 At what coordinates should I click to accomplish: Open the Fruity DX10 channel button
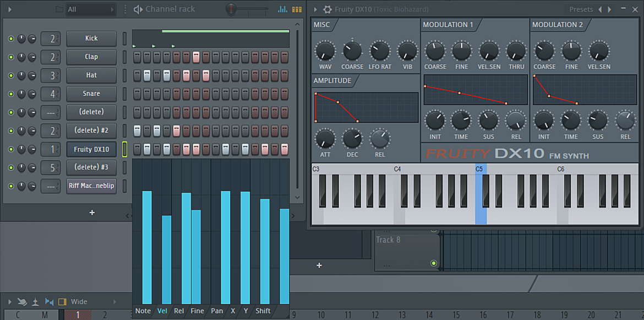coord(91,149)
